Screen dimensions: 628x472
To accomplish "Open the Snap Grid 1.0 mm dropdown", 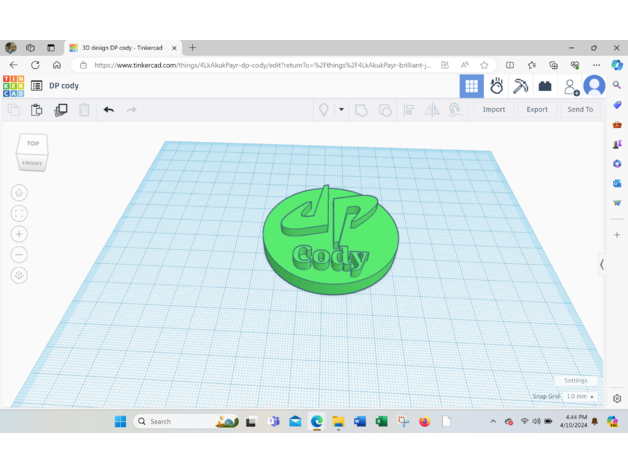I will coord(580,397).
